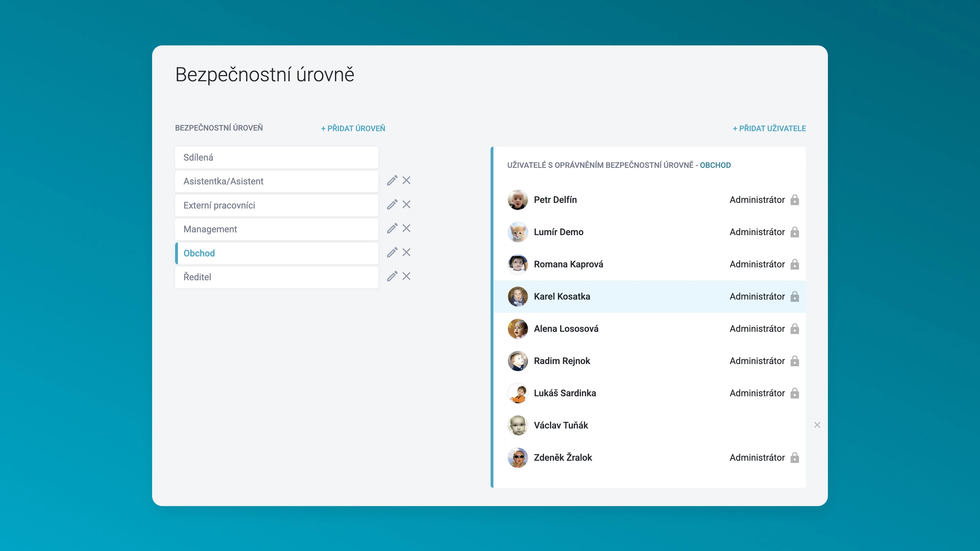The image size is (980, 551).
Task: Remove the Externí pracovníci level
Action: coord(406,205)
